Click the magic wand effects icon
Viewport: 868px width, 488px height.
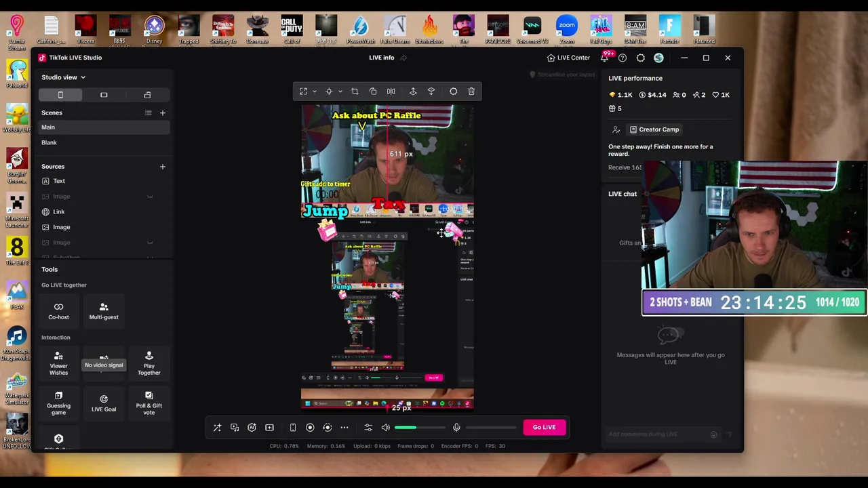coord(217,428)
